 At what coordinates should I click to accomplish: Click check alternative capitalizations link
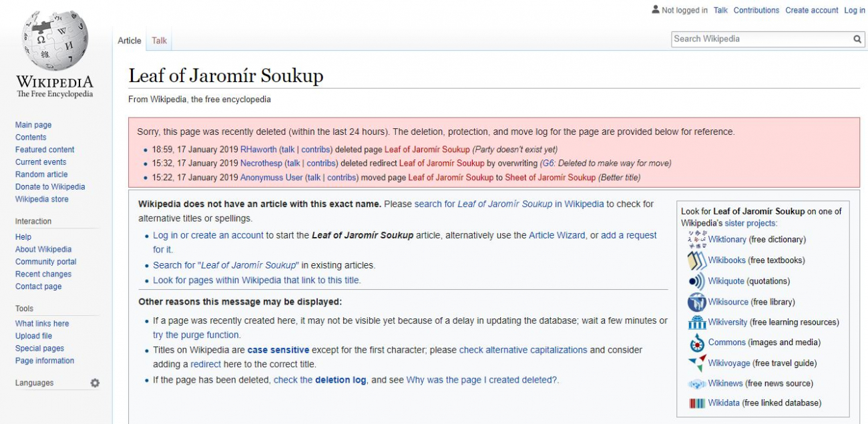(523, 350)
